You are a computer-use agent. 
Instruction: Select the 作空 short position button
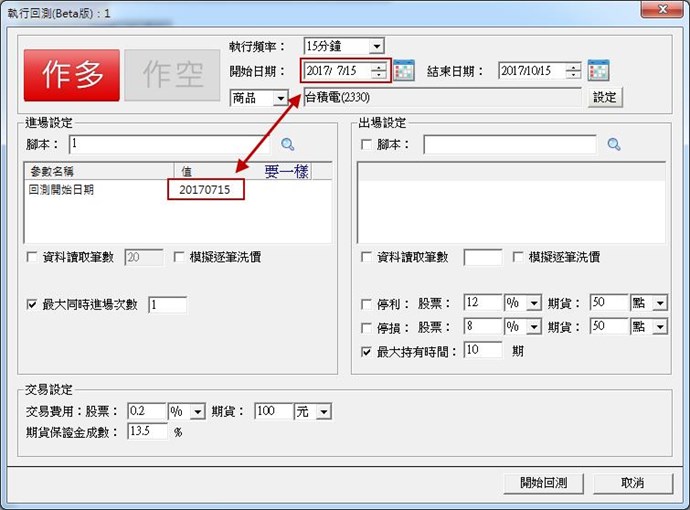click(x=172, y=75)
